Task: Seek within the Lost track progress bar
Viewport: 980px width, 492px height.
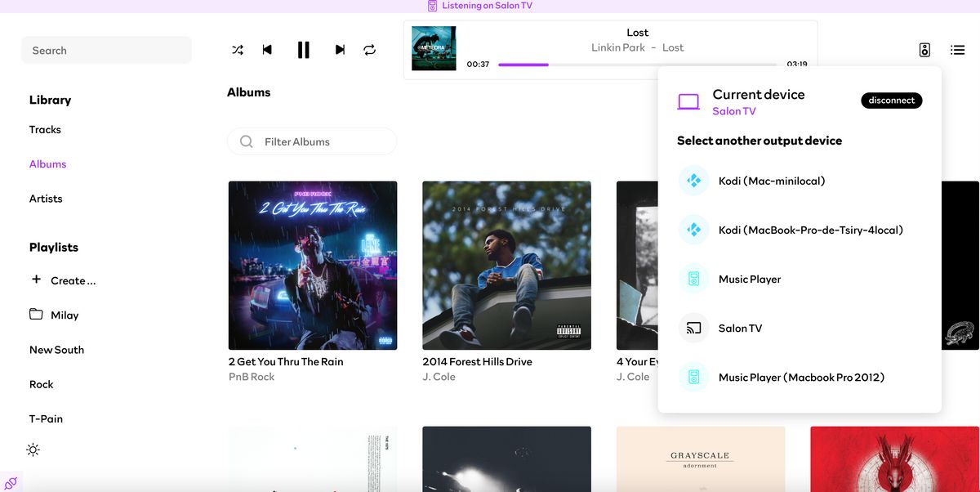Action: pyautogui.click(x=637, y=64)
